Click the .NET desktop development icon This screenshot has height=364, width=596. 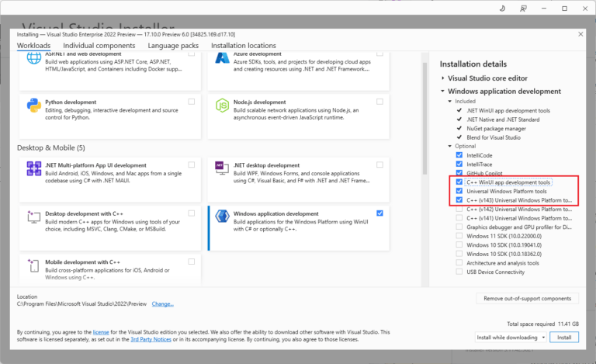point(222,168)
